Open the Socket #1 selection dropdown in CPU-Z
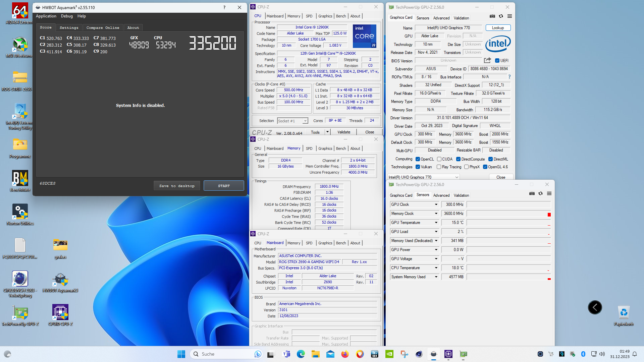 (x=292, y=121)
